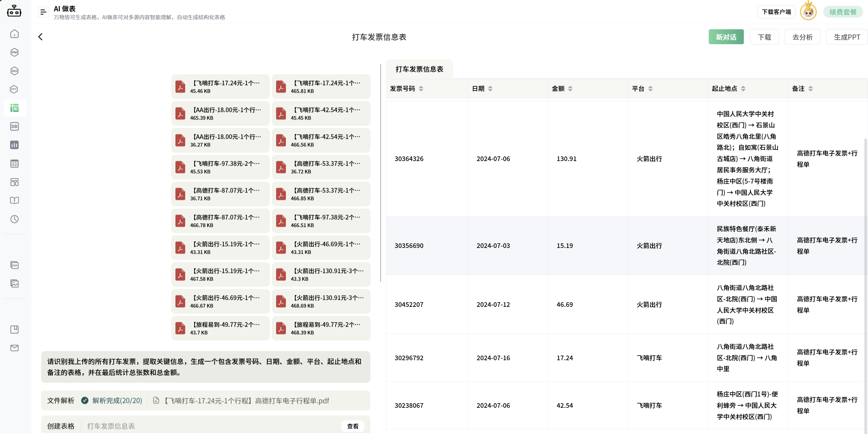Click 查看 to view the created table
The width and height of the screenshot is (868, 434).
coord(352,425)
